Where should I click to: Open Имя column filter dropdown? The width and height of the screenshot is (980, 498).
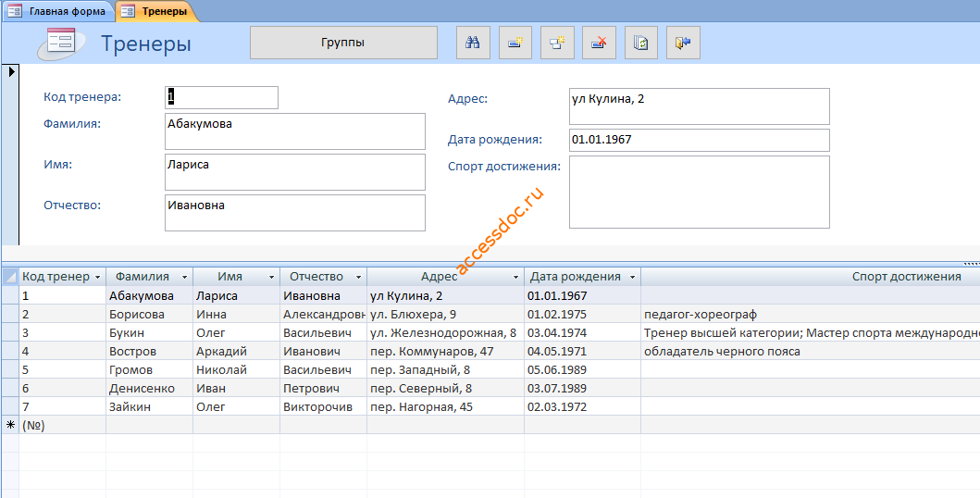(x=271, y=277)
